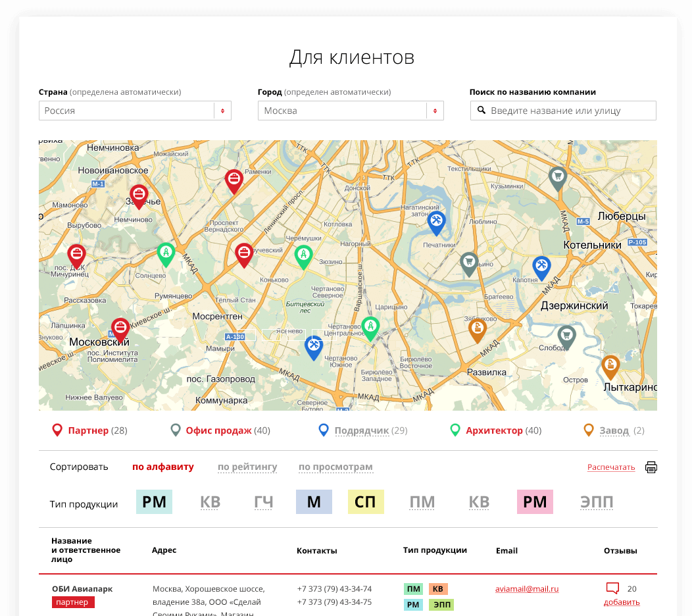Enable the КВ filter between ПМ and pink РМ
The width and height of the screenshot is (692, 616).
point(479,501)
